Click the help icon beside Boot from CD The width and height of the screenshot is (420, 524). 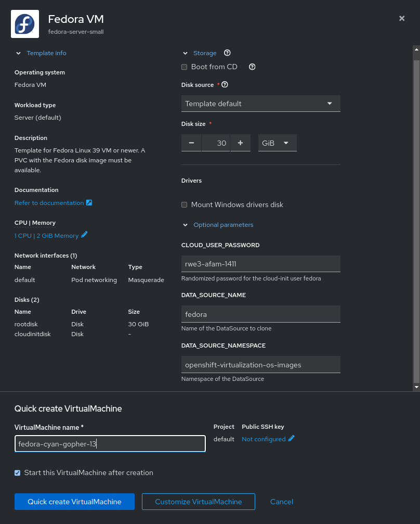[x=252, y=67]
